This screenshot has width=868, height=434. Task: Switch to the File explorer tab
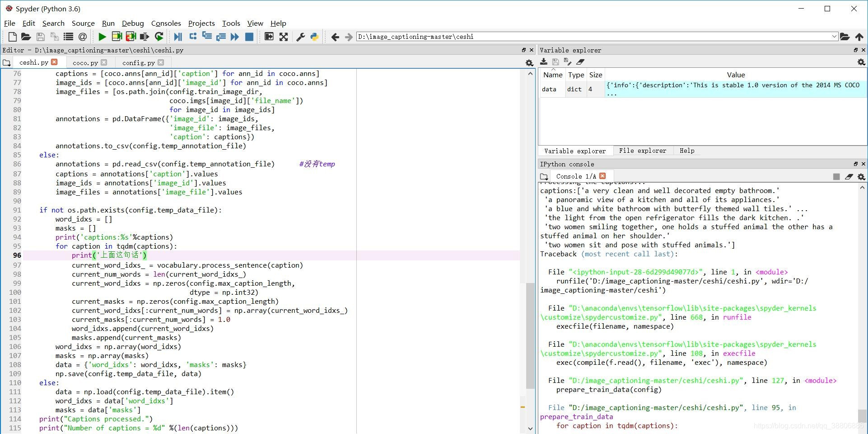point(643,151)
